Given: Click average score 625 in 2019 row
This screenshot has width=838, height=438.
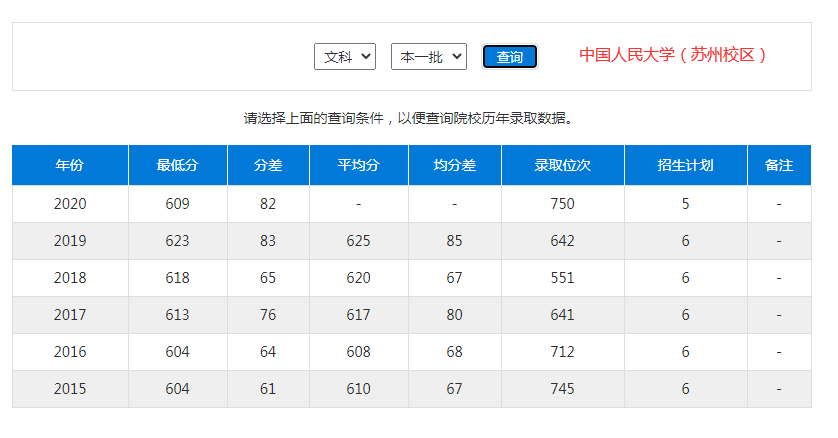Looking at the screenshot, I should tap(359, 241).
